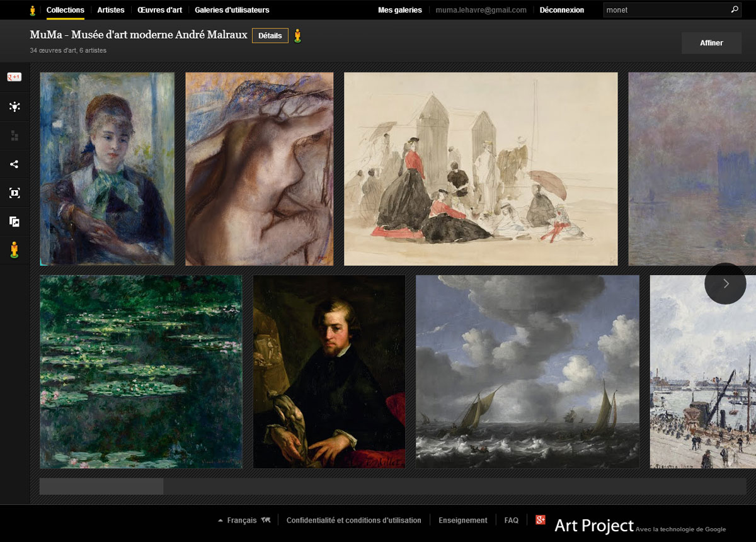Start the slideshow presentation sidebar icon

click(14, 193)
